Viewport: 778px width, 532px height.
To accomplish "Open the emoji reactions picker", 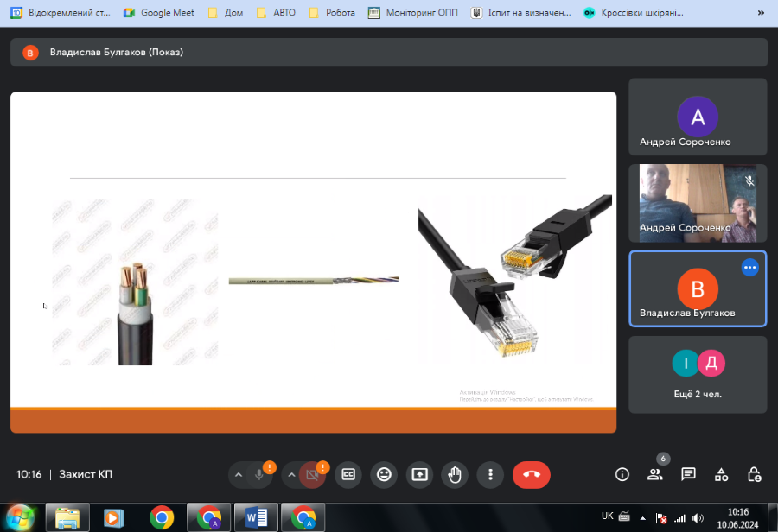I will click(384, 474).
